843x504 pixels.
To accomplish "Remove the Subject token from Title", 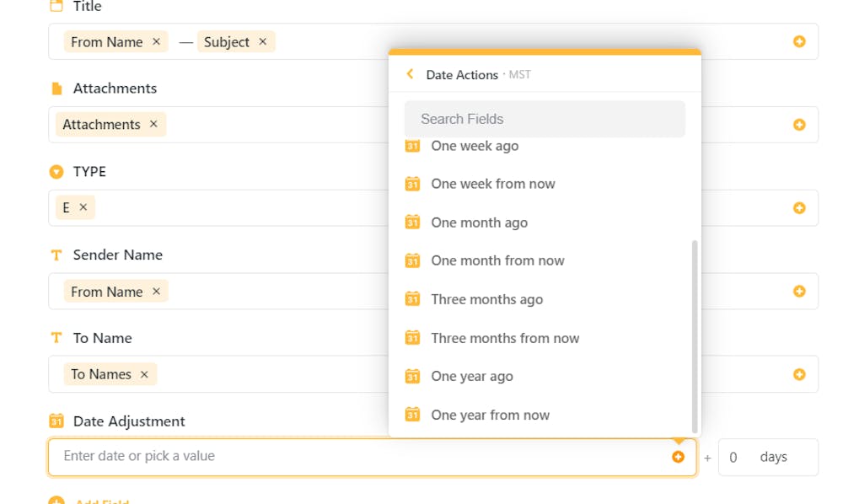I will tap(263, 40).
